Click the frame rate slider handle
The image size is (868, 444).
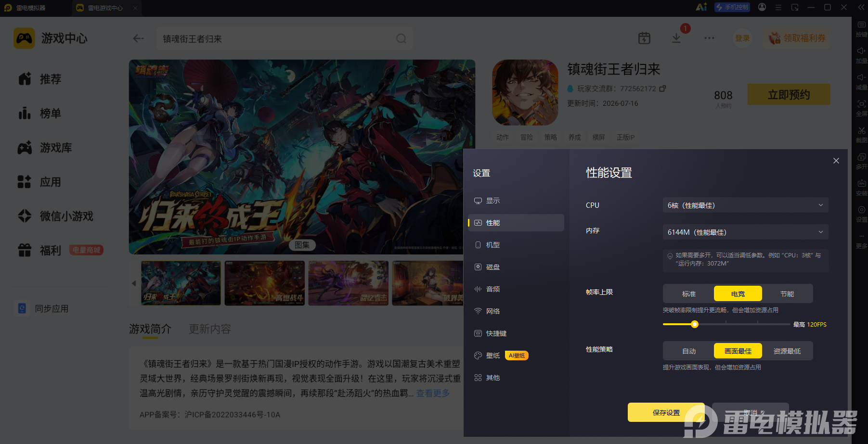click(694, 324)
